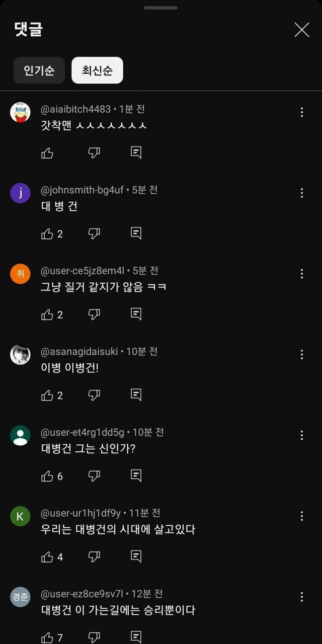Screen dimensions: 322x644
Task: Reply to the comment by @user-ce5jz8em4l
Action: click(136, 314)
